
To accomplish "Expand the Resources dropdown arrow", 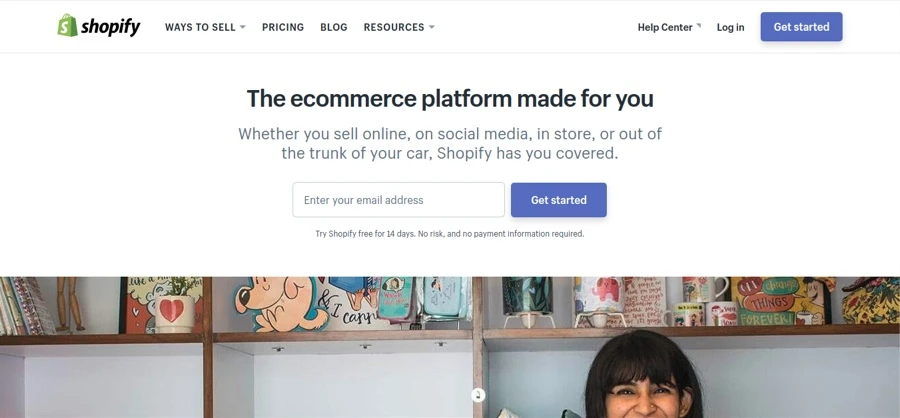I will click(432, 28).
